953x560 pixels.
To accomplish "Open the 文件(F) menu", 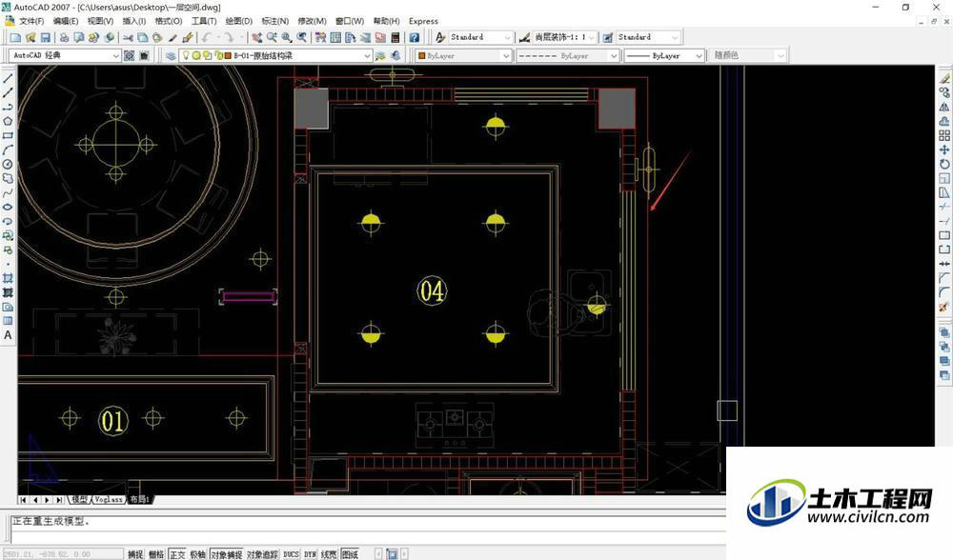I will tap(31, 21).
